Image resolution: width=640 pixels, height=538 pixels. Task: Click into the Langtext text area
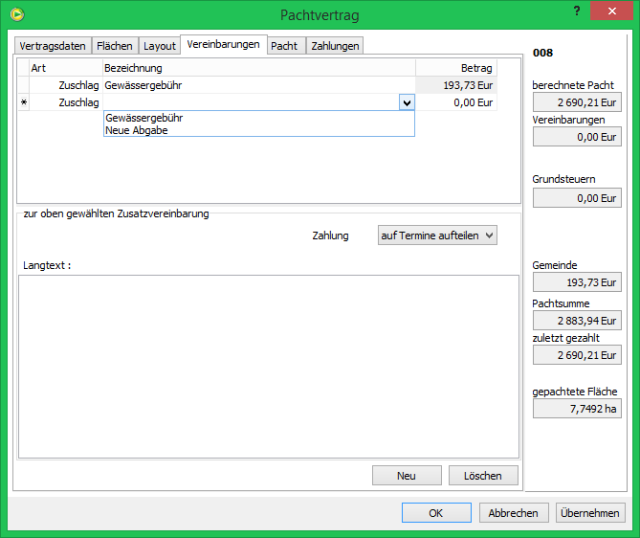coord(269,367)
